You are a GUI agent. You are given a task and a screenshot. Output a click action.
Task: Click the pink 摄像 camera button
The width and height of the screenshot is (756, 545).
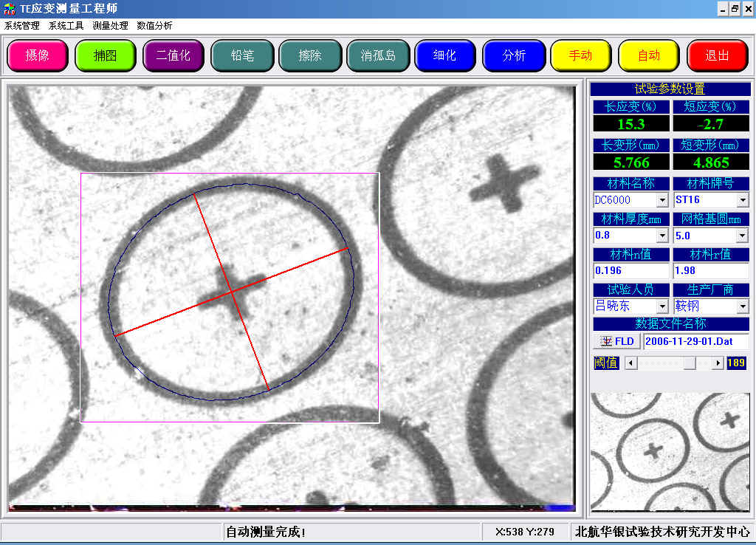pyautogui.click(x=38, y=55)
